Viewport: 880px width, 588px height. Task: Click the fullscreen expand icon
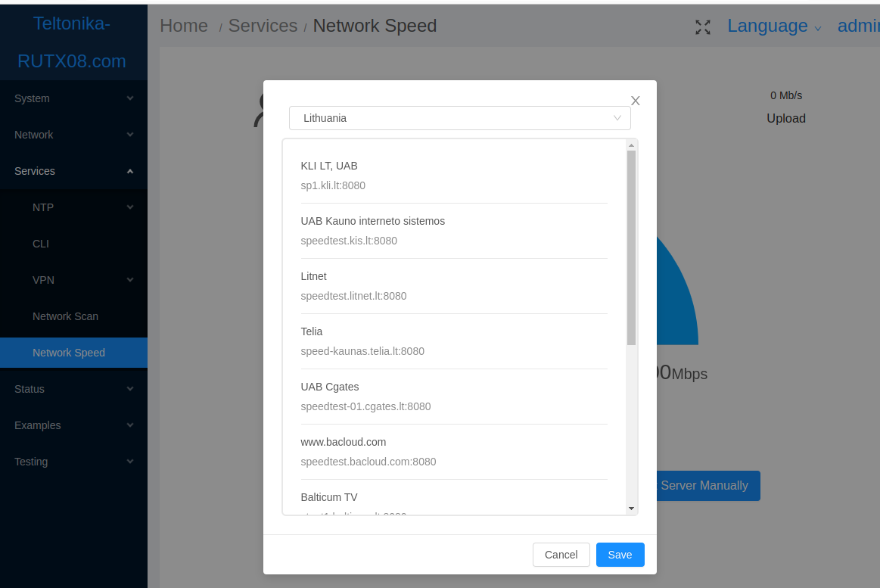(x=703, y=26)
